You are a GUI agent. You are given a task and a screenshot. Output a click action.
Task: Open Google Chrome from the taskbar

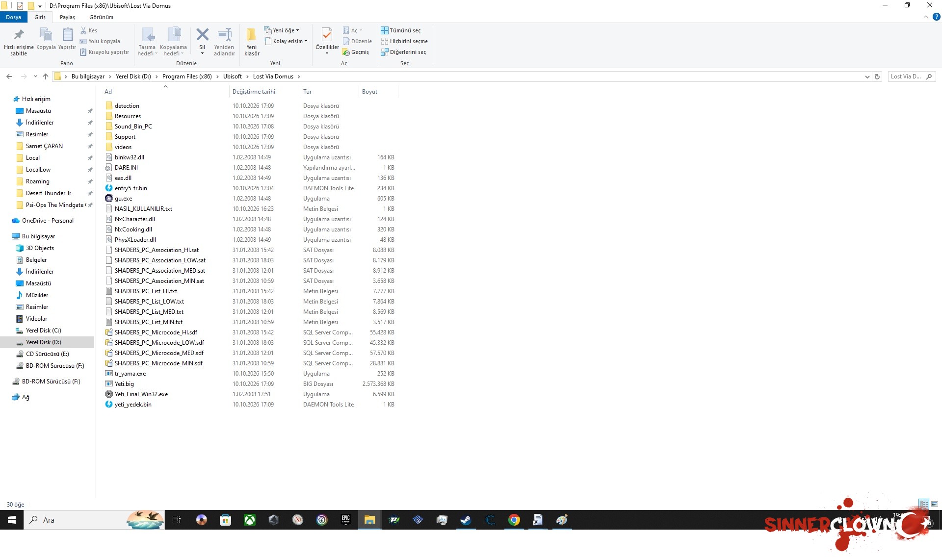(514, 520)
